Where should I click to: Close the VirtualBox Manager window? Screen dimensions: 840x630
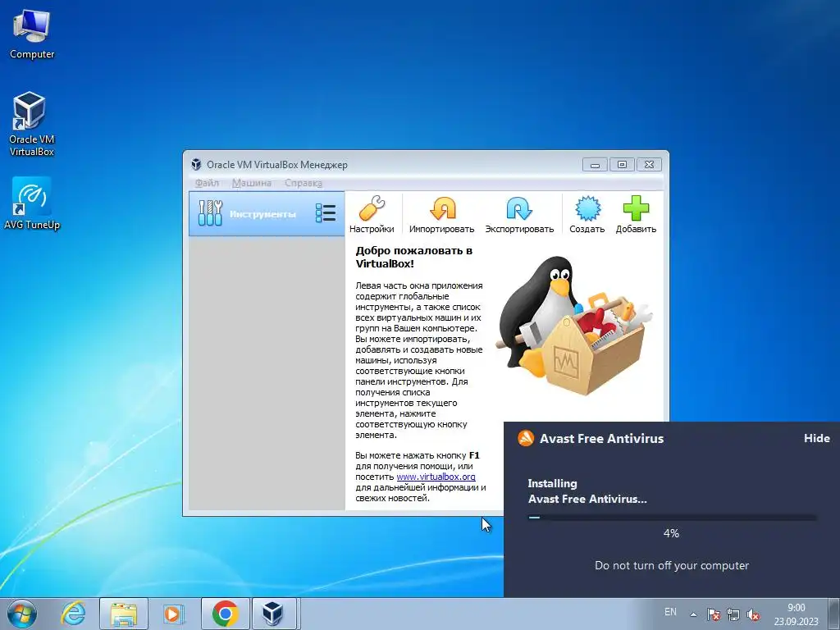point(650,164)
